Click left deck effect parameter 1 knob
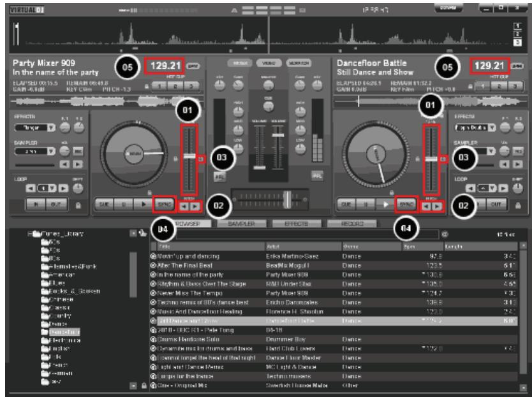This screenshot has width=532, height=397. click(65, 127)
